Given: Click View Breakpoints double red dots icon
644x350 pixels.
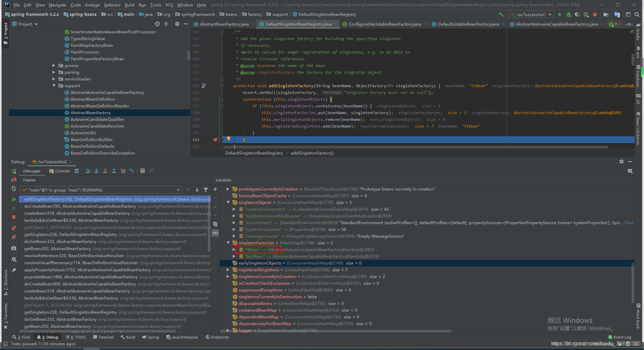Looking at the screenshot, I should (x=14, y=228).
